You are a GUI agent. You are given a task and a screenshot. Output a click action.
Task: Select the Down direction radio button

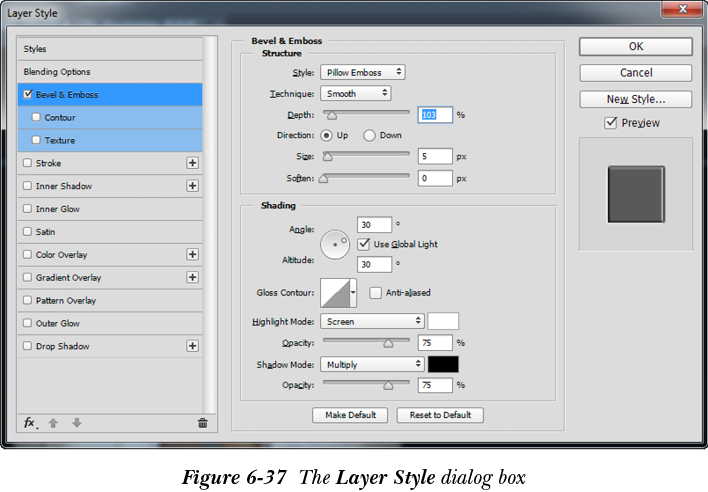click(369, 135)
